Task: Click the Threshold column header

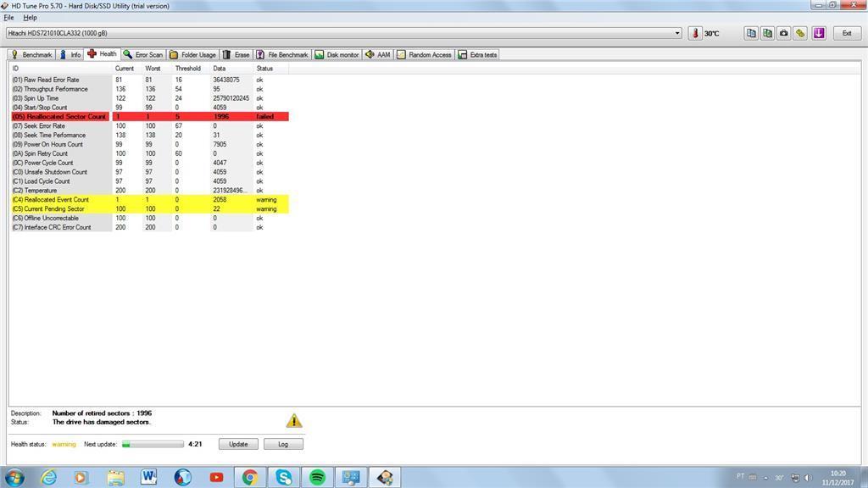Action: click(x=191, y=69)
